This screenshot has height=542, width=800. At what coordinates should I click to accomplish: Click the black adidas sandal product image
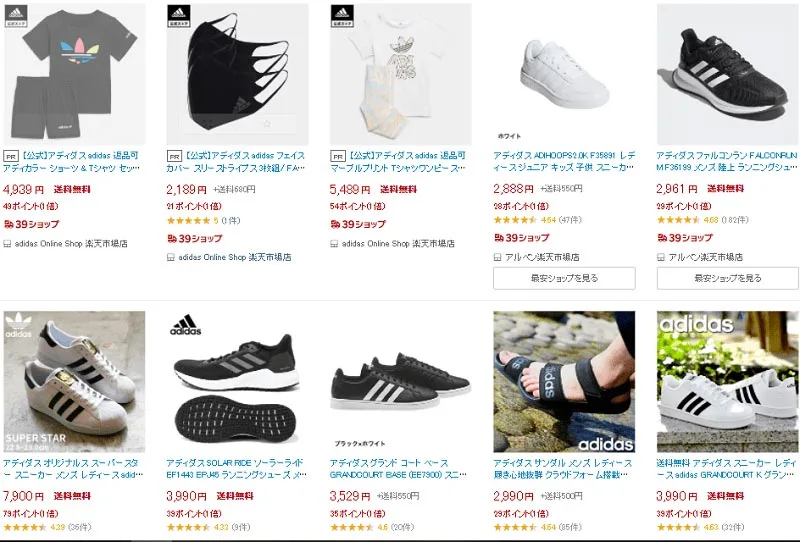564,382
